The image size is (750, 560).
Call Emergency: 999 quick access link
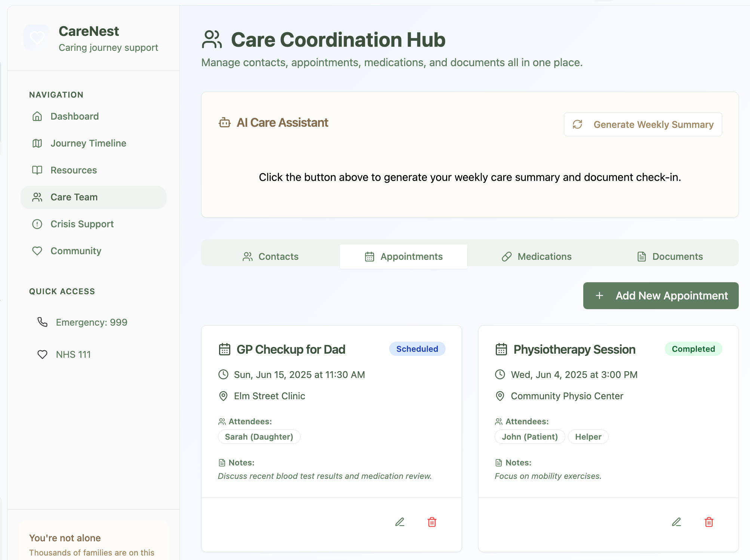[x=91, y=322]
